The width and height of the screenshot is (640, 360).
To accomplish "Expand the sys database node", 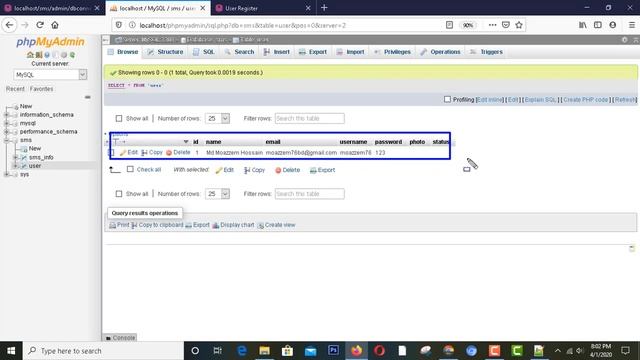I will (x=7, y=174).
